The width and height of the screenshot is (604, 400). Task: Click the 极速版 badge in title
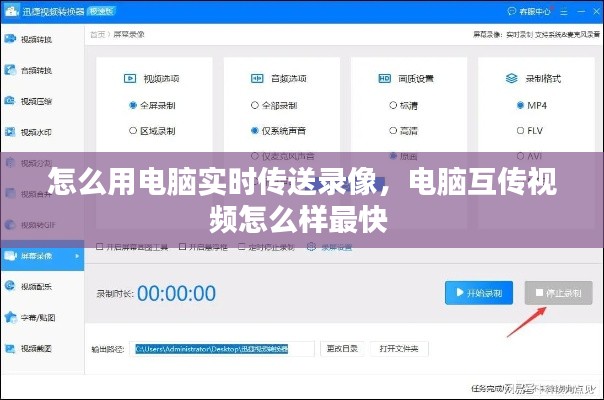pyautogui.click(x=101, y=11)
